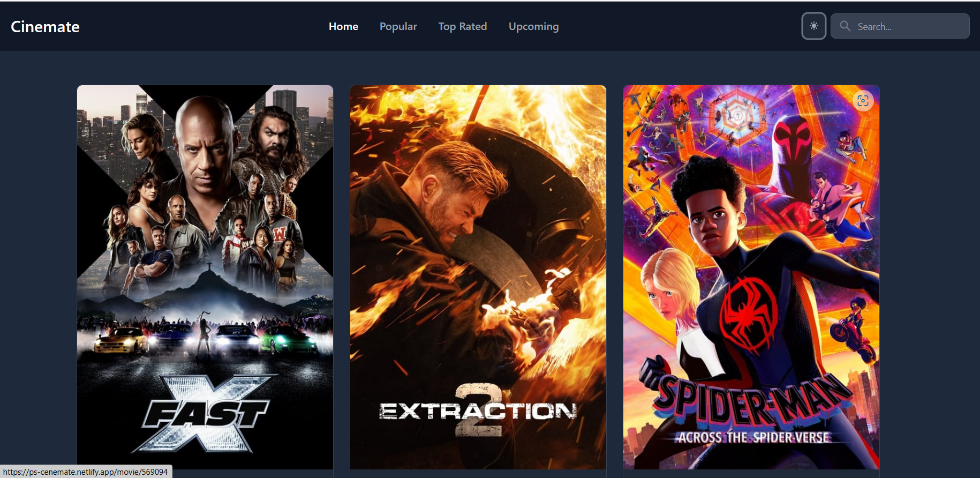
Task: Open the Fast X movie poster
Action: (205, 277)
